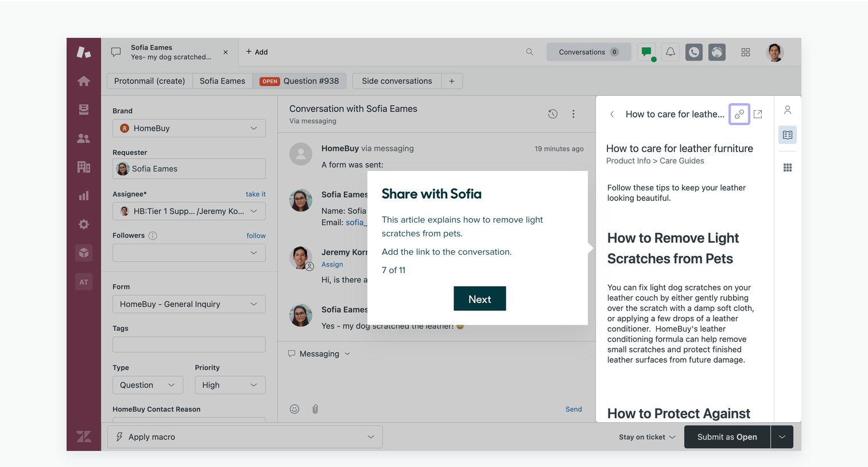This screenshot has height=467, width=868.
Task: Add a new ticket tab
Action: (257, 52)
